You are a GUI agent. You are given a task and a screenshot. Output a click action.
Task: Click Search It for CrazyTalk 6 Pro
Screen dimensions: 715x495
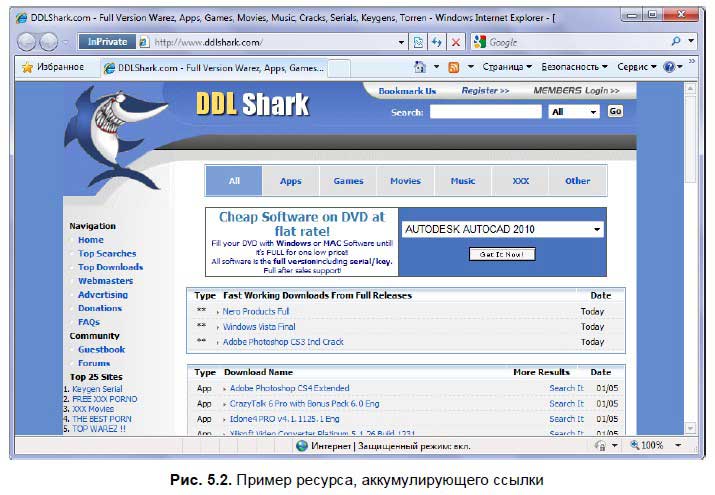point(566,404)
